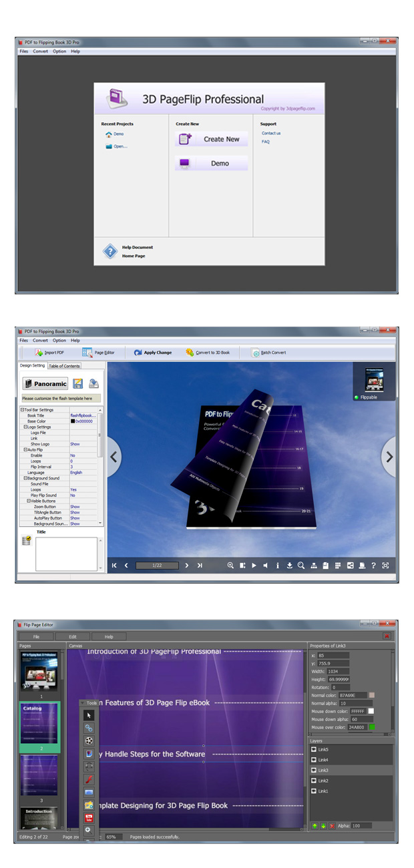Click the Panoramic template button
Image resolution: width=414 pixels, height=868 pixels.
click(x=45, y=383)
